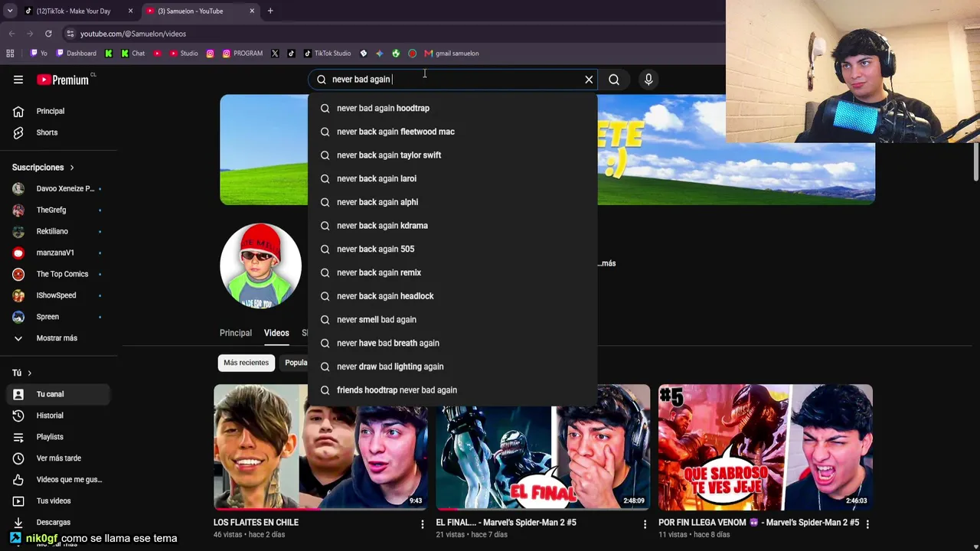
Task: Open a new browser tab
Action: click(270, 11)
